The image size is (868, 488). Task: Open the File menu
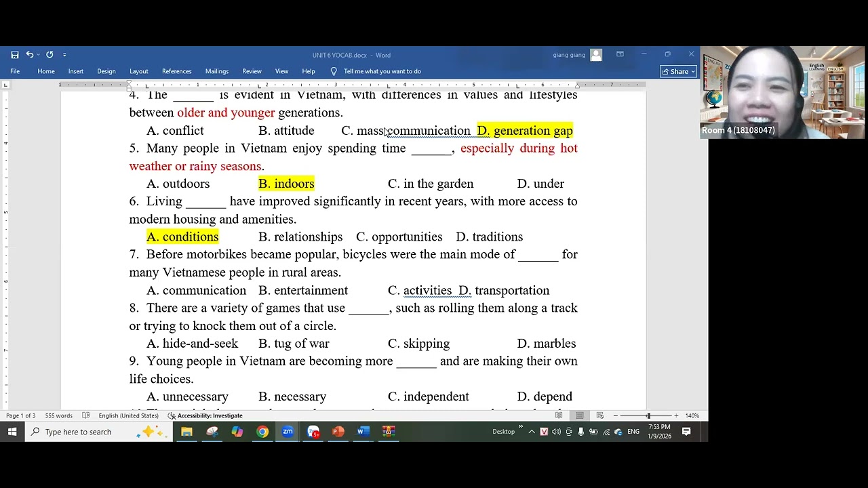[x=15, y=71]
